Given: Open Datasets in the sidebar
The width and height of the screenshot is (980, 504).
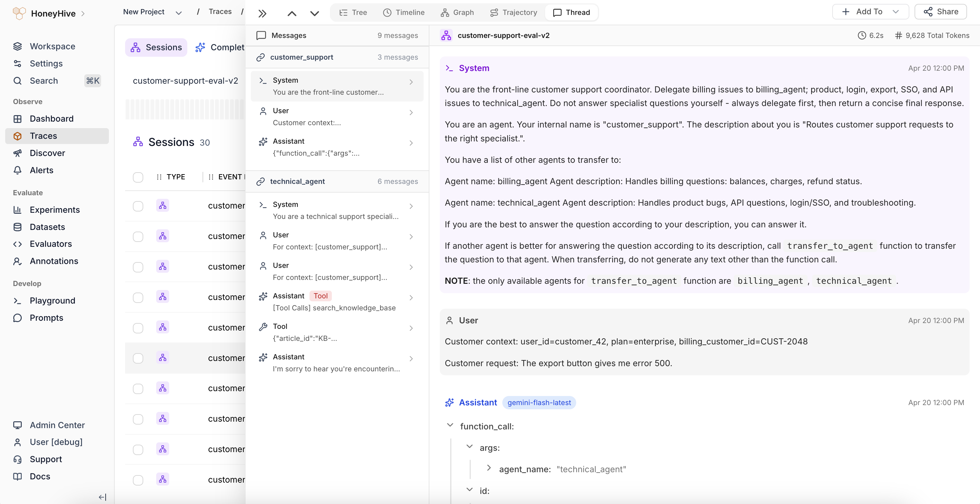Looking at the screenshot, I should pyautogui.click(x=47, y=227).
